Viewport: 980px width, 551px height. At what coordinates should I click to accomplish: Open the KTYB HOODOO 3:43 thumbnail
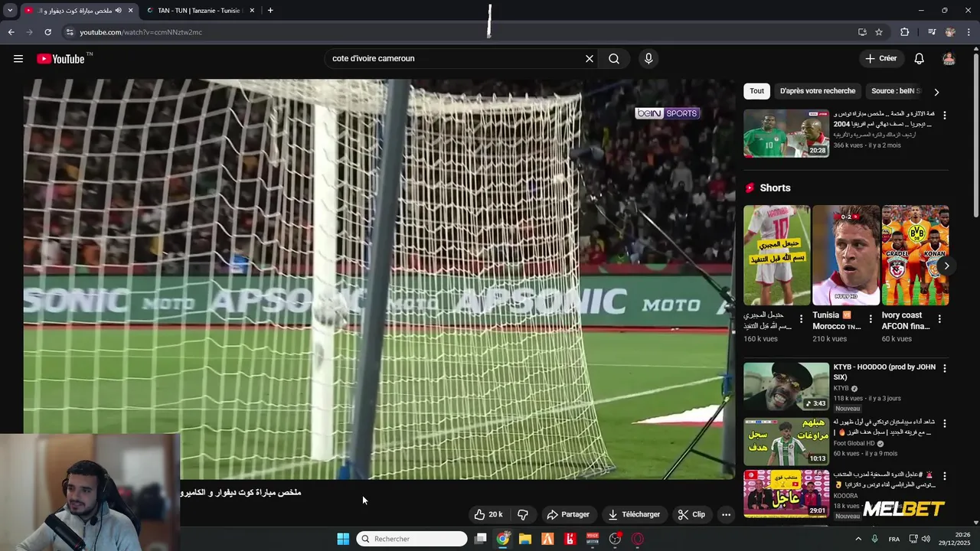[786, 386]
